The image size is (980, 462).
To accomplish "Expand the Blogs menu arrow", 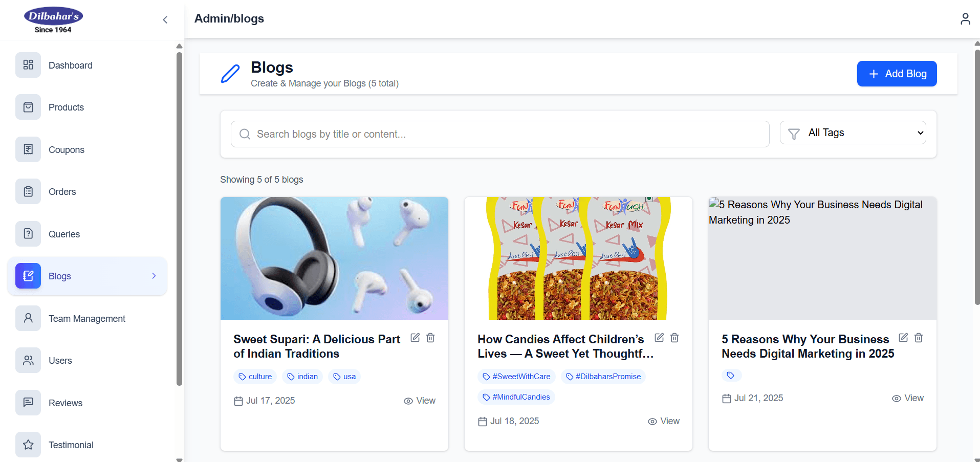I will click(x=154, y=276).
